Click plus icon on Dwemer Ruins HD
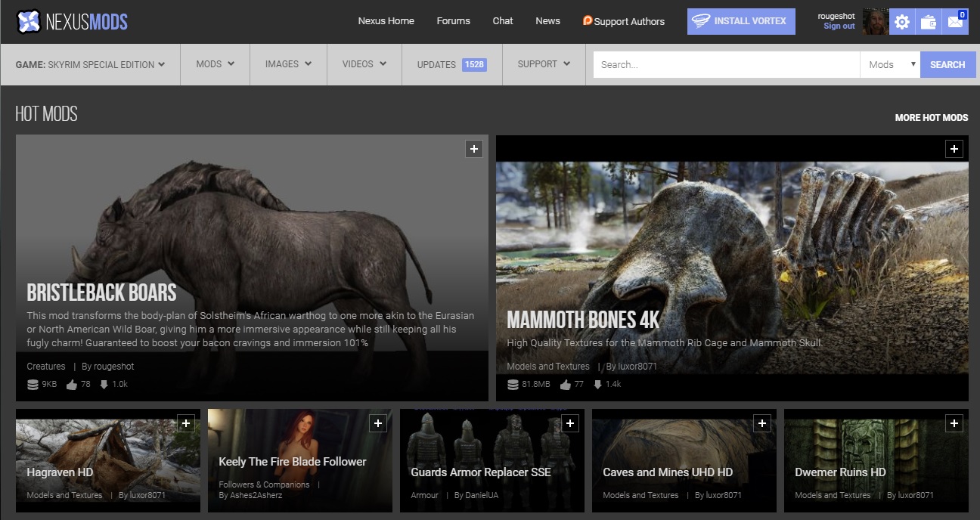This screenshot has height=520, width=980. pos(954,424)
